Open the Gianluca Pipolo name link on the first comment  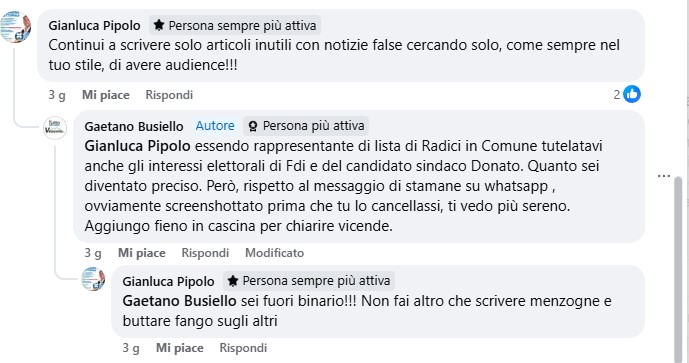(x=94, y=25)
